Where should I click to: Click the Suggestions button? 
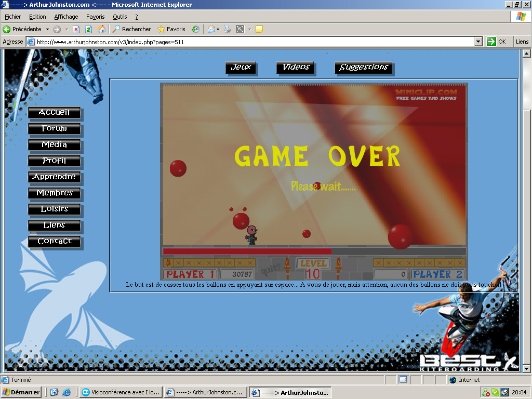pos(363,67)
